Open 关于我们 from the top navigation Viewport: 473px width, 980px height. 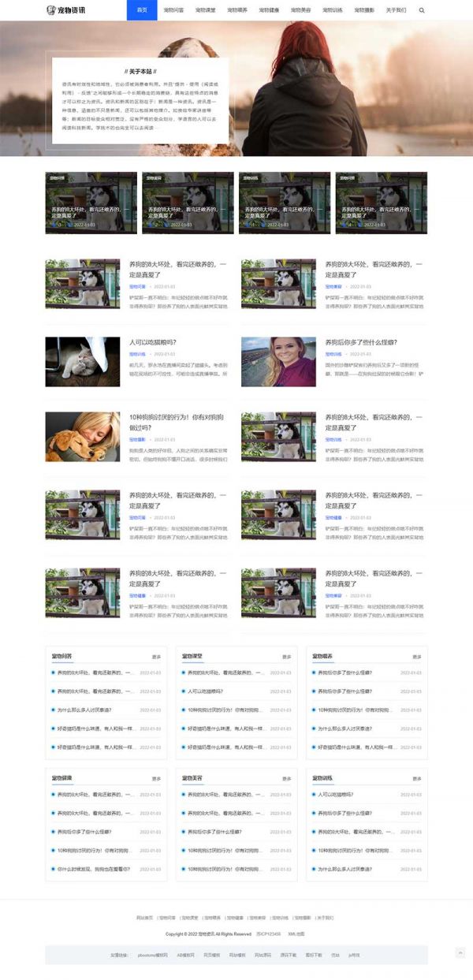click(x=396, y=10)
